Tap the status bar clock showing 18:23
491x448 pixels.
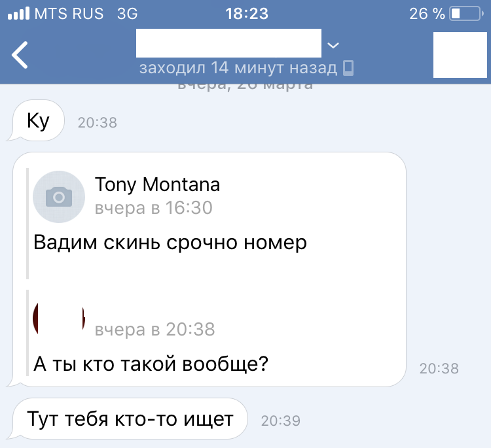coord(245,14)
